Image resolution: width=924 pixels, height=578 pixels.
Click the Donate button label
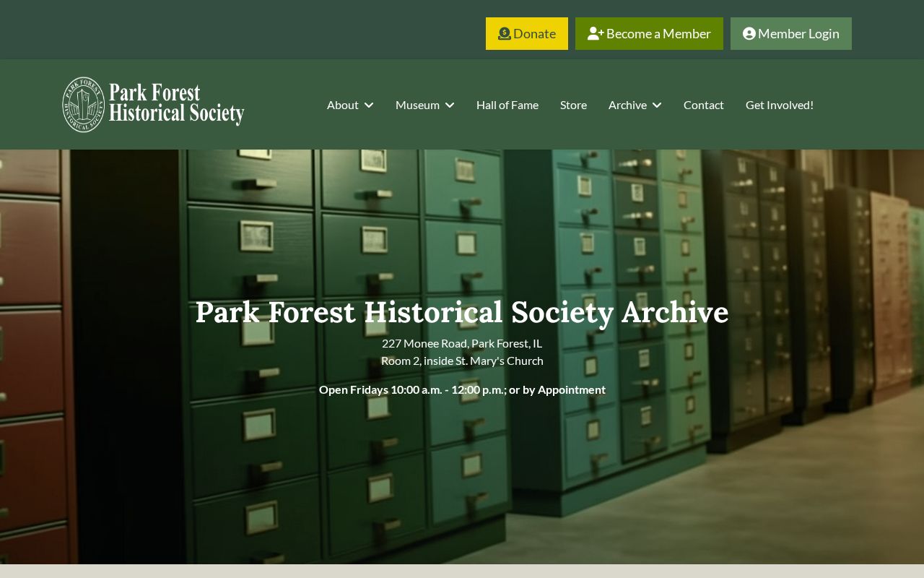point(534,34)
